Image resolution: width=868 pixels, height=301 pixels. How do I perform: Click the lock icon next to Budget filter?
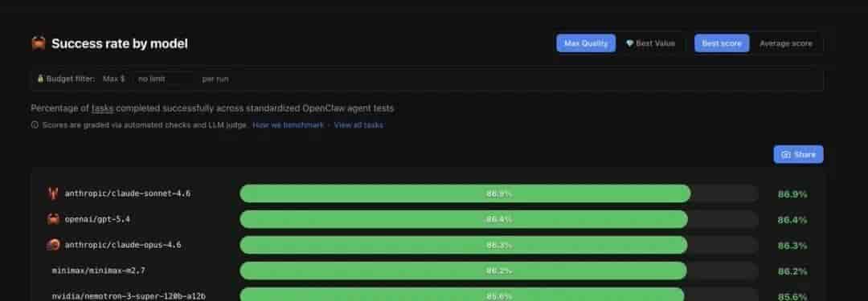(40, 79)
